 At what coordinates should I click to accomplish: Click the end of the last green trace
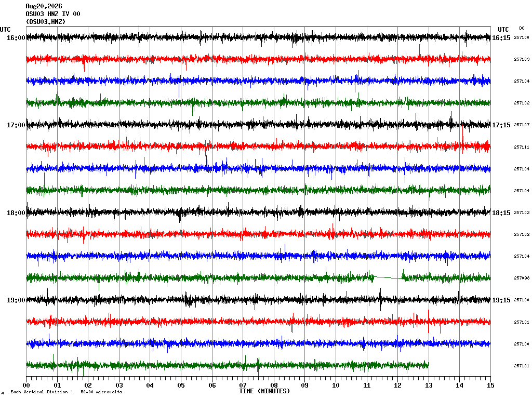(428, 365)
